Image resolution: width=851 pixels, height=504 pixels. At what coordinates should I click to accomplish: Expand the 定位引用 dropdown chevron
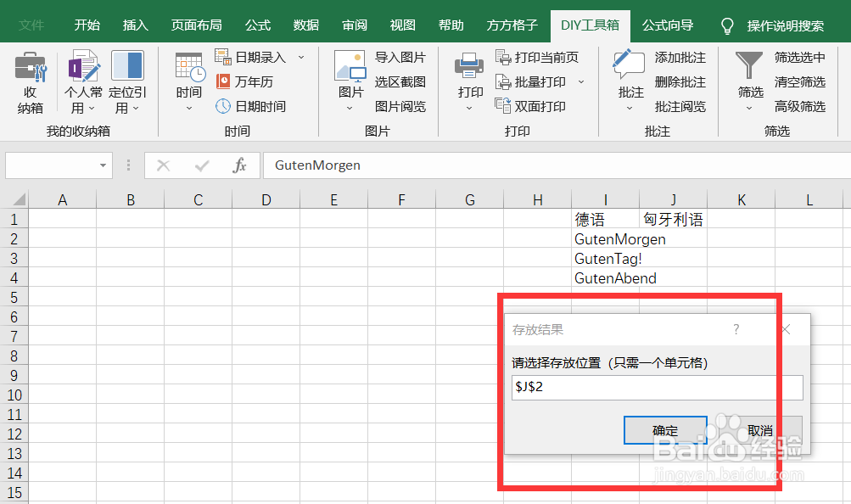point(136,109)
